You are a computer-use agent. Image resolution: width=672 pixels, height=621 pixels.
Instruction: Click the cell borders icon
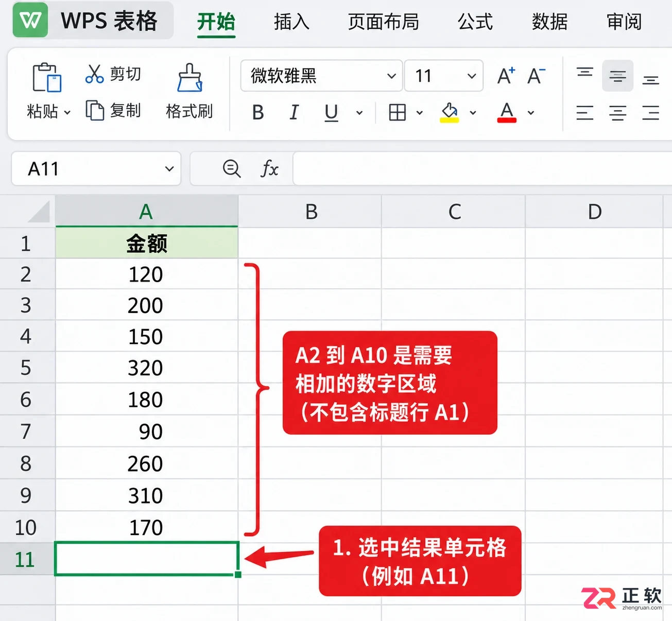point(398,112)
